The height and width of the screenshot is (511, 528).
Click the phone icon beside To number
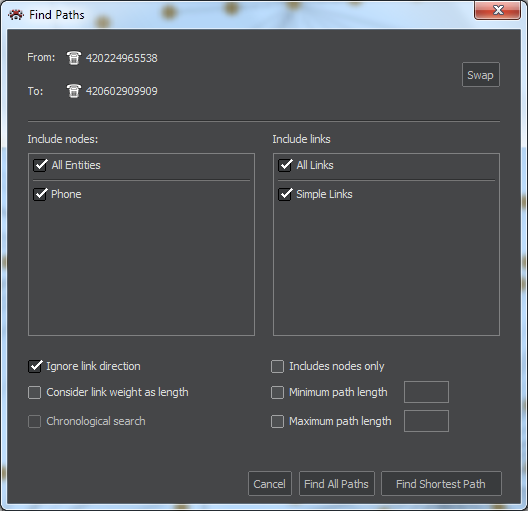point(73,91)
